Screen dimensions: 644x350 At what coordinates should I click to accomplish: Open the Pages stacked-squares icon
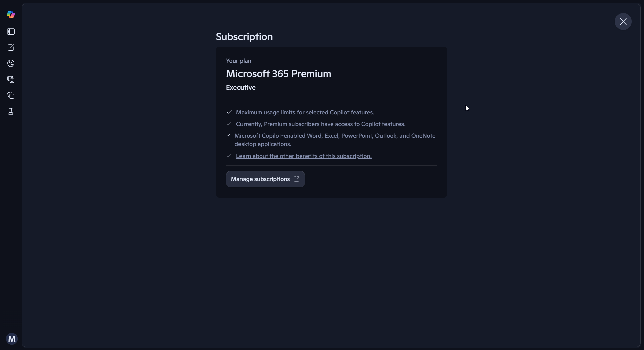click(11, 96)
